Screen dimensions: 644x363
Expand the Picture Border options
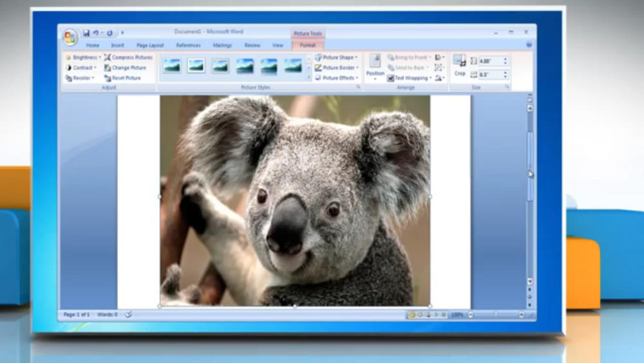(337, 68)
